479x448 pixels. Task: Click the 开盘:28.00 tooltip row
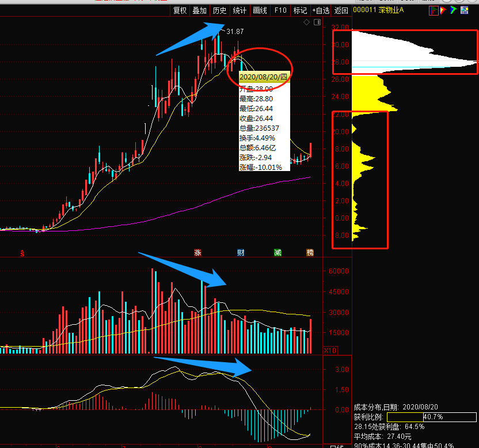click(x=256, y=89)
